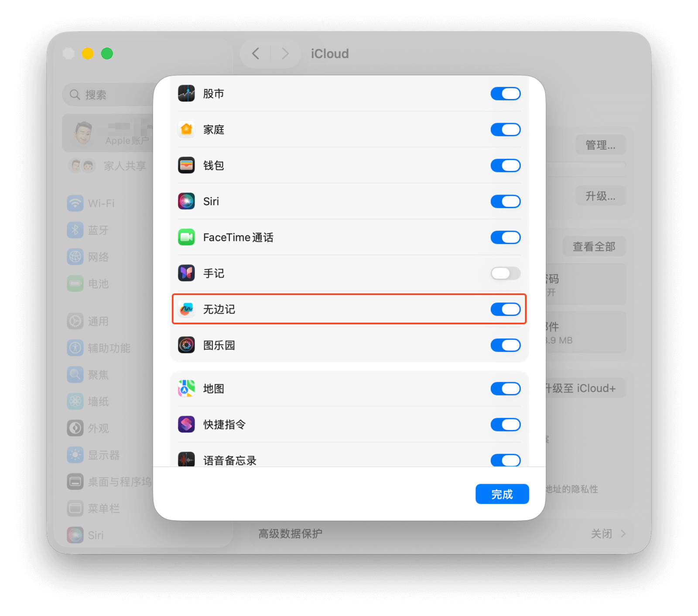Click the Maps (地图) app icon
Viewport: 698px width, 616px height.
click(186, 388)
